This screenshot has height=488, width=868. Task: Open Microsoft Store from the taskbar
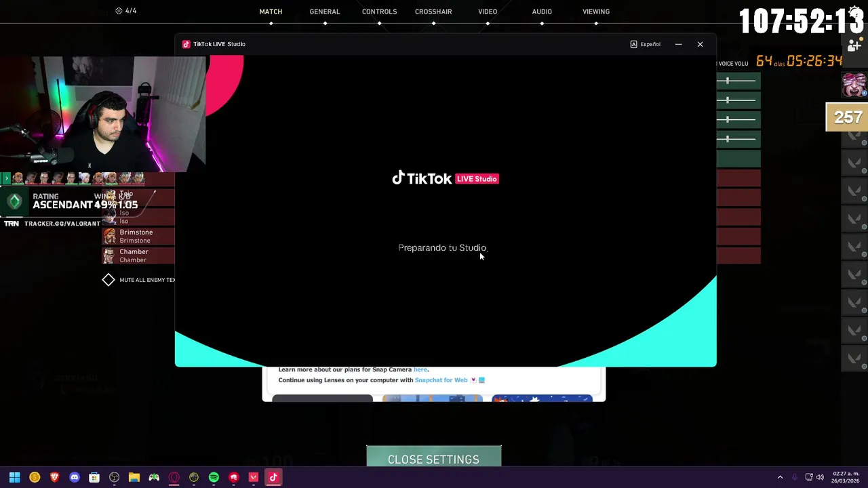click(94, 477)
